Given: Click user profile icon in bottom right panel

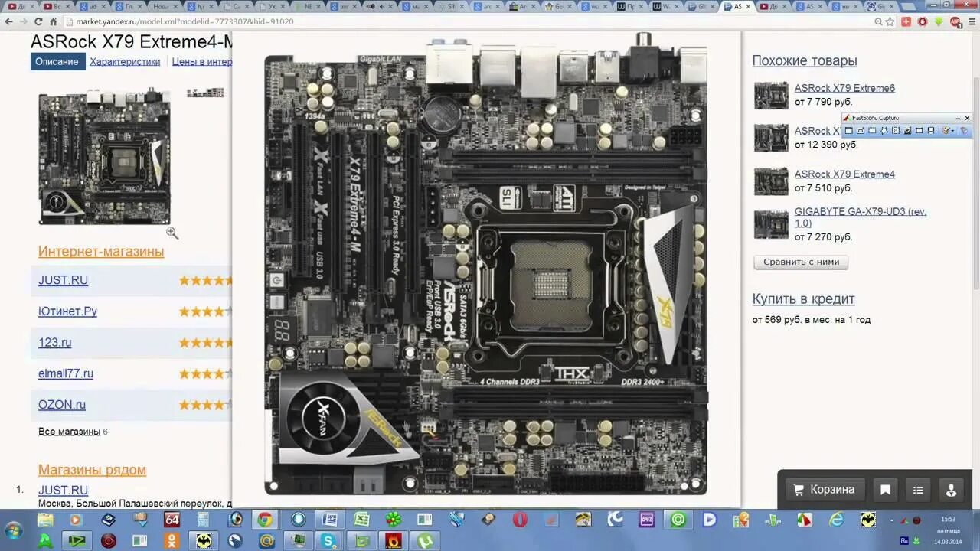Looking at the screenshot, I should click(951, 490).
